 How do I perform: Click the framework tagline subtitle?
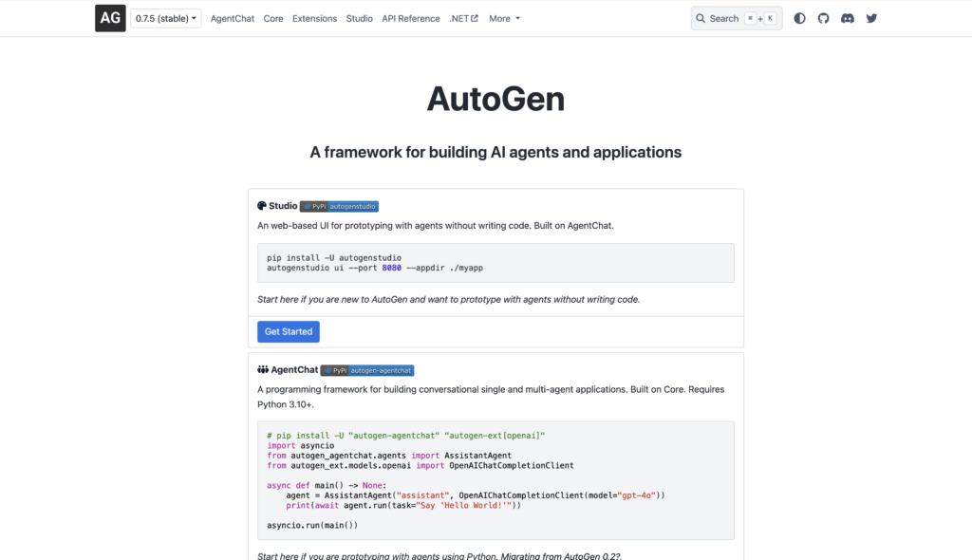(495, 152)
